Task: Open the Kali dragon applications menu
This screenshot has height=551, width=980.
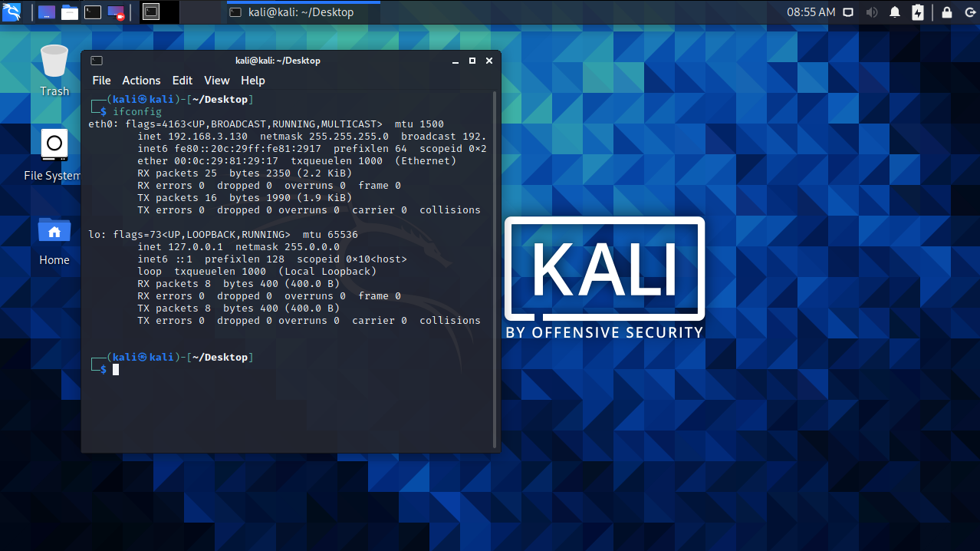Action: [11, 12]
